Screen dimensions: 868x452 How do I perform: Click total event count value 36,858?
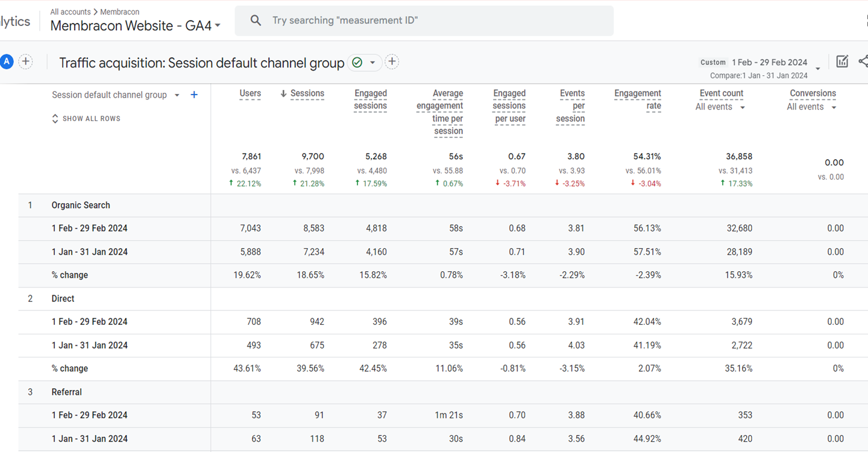[x=739, y=156]
